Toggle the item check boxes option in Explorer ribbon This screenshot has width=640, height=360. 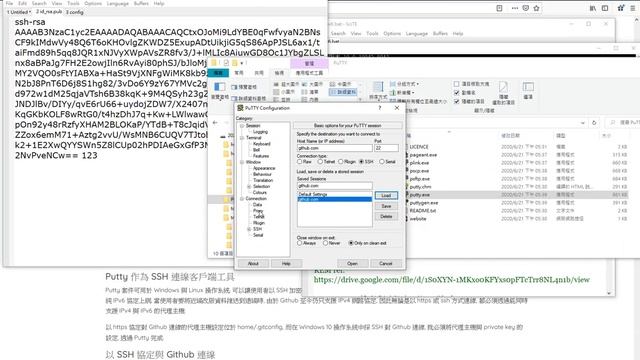[x=457, y=84]
